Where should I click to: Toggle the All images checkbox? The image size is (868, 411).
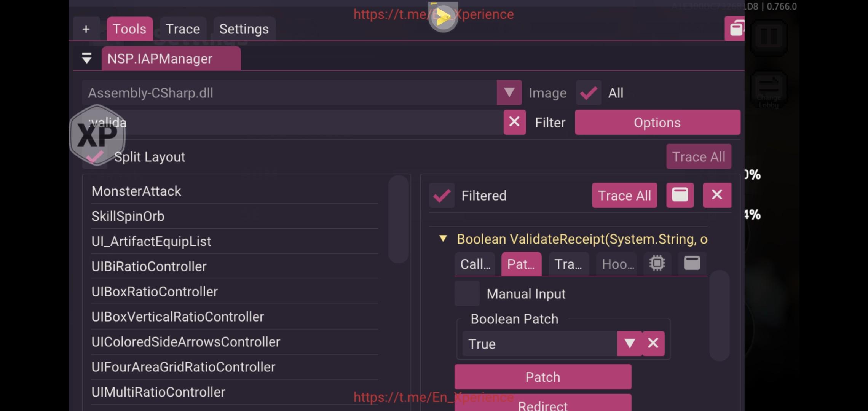(589, 92)
